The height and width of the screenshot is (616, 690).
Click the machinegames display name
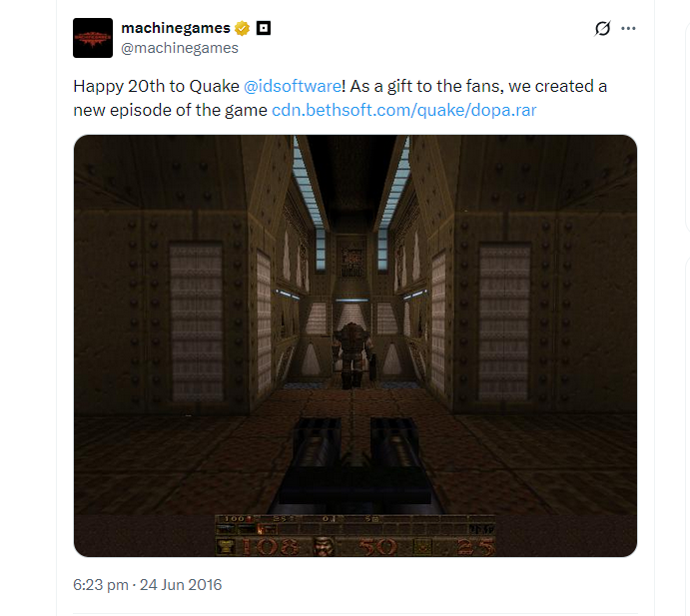pyautogui.click(x=176, y=28)
